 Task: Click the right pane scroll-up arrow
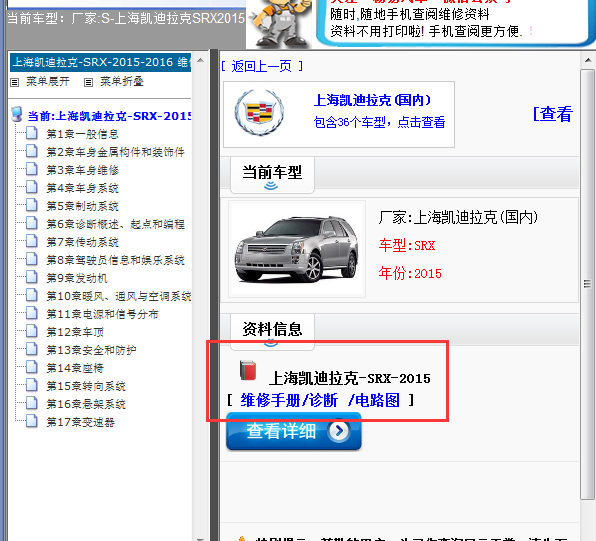[x=588, y=60]
